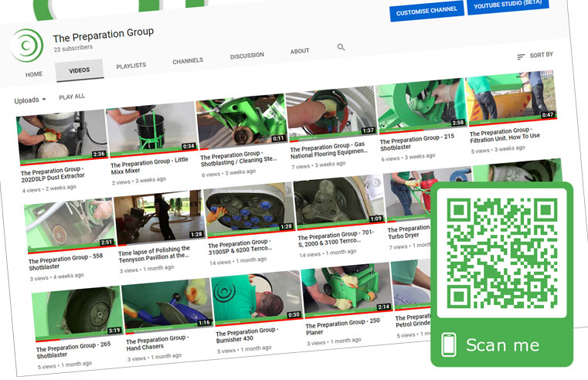Click title 'Shotblasting / Cleaning Ste...'
Viewport: 588px width, 380px height.
[239, 159]
